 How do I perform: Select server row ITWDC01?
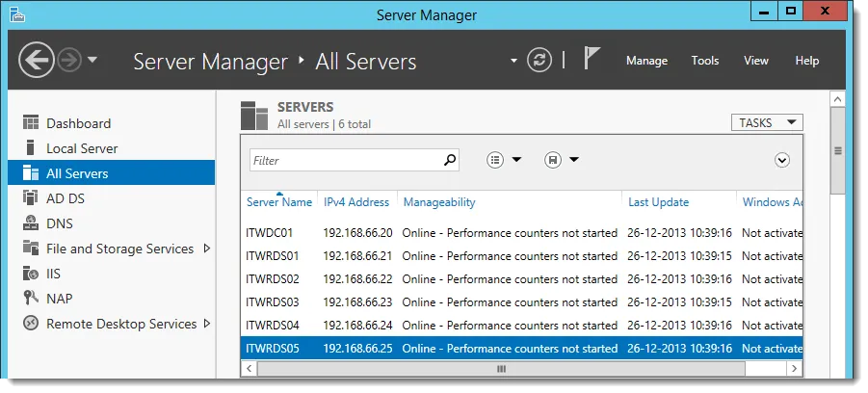click(x=522, y=233)
